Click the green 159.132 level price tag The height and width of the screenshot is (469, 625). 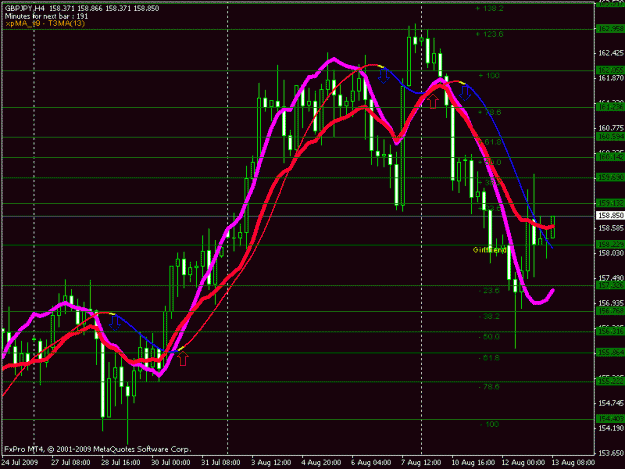coord(610,203)
